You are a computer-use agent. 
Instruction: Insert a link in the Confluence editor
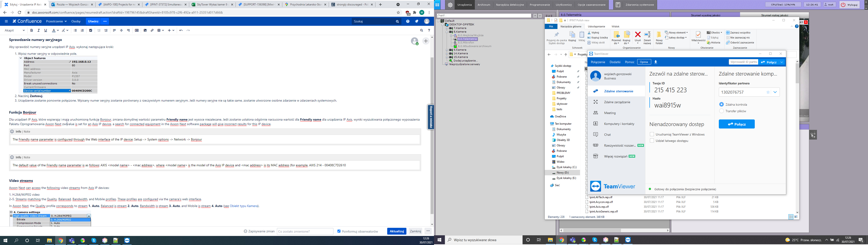pyautogui.click(x=152, y=30)
